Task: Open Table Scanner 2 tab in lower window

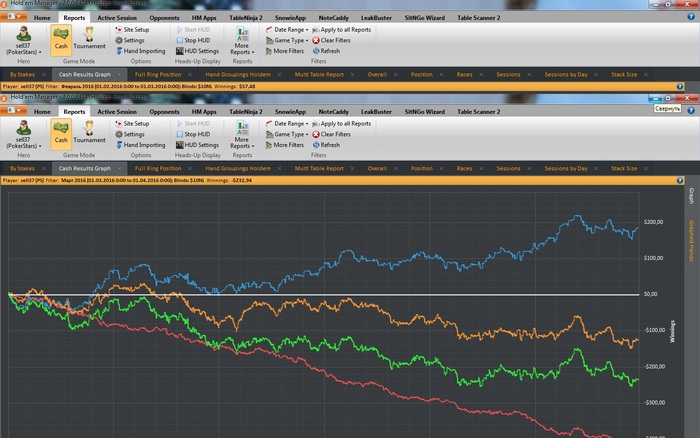Action: click(x=478, y=112)
